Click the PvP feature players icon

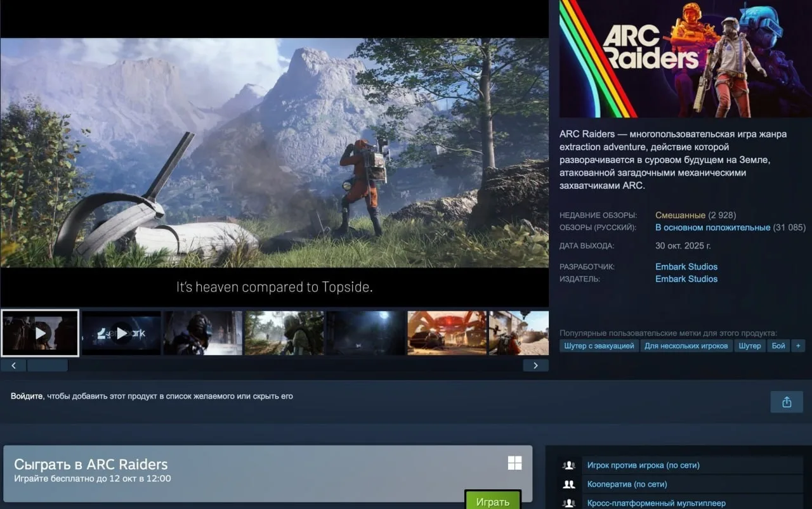569,465
